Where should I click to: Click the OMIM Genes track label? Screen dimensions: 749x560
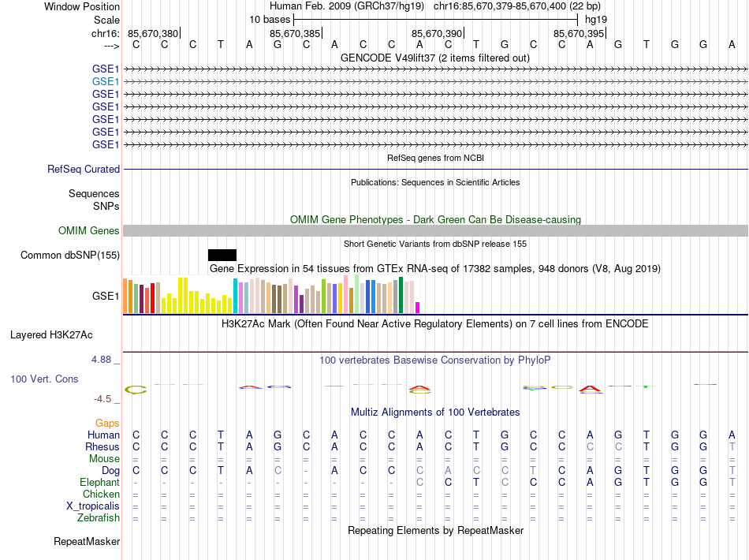[x=89, y=231]
